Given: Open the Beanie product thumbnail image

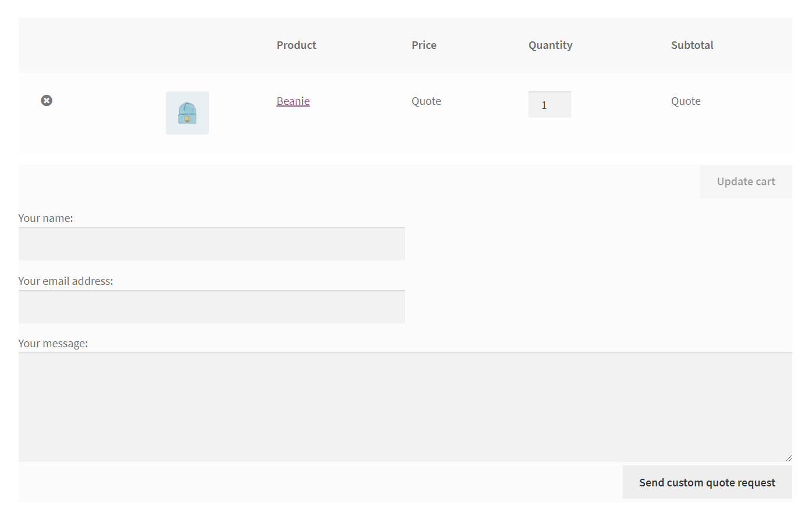Looking at the screenshot, I should [187, 112].
